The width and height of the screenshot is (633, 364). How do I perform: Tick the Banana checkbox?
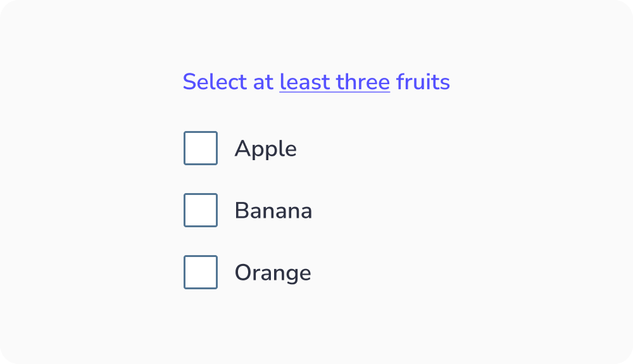point(201,210)
